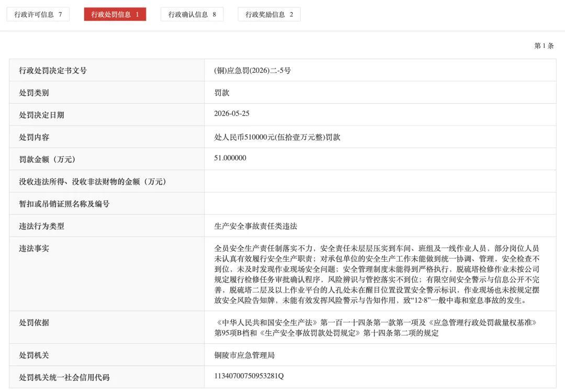
Task: Open the 行政奖励信息 2 tab
Action: [x=269, y=15]
